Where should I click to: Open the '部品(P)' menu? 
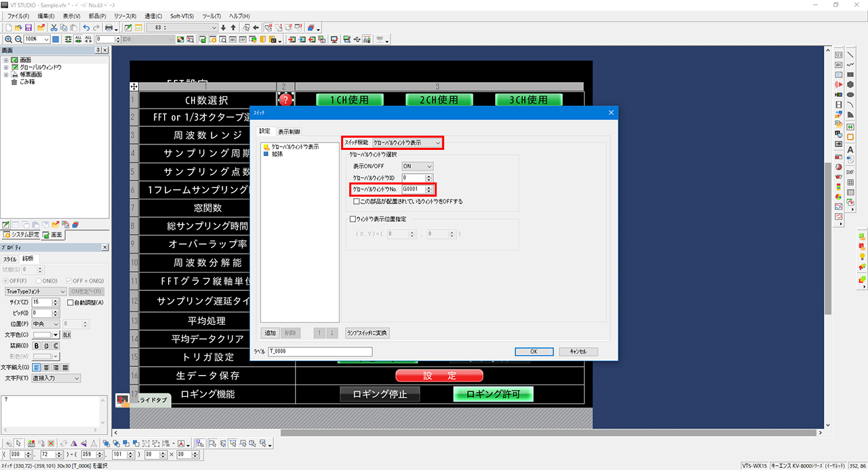tap(97, 16)
